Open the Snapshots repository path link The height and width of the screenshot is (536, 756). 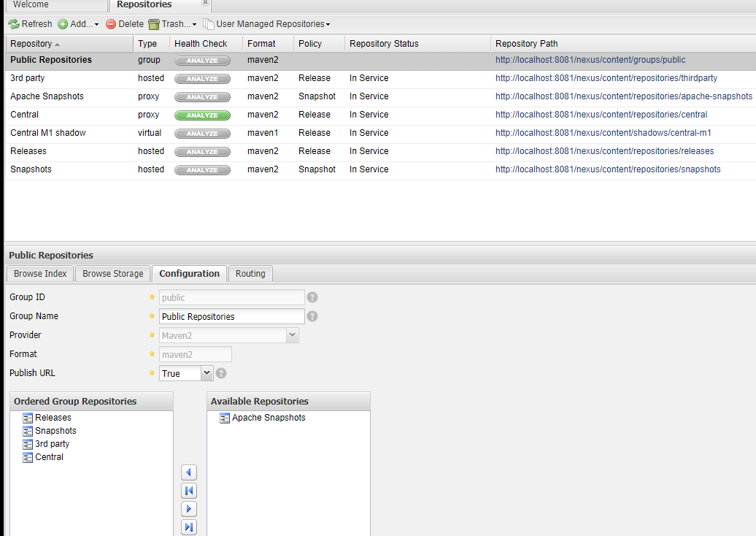tap(607, 169)
